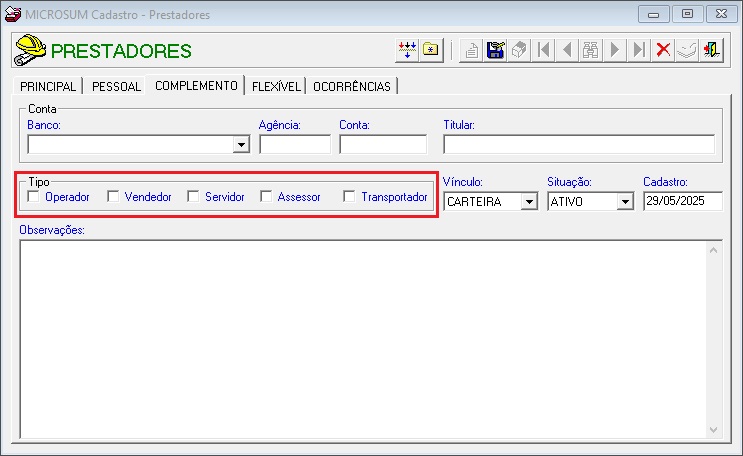
Task: Check the Vendedor type option
Action: click(114, 197)
